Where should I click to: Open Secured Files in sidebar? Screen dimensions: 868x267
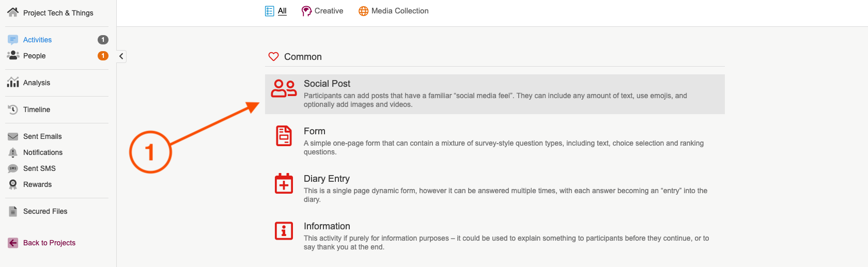pyautogui.click(x=45, y=211)
